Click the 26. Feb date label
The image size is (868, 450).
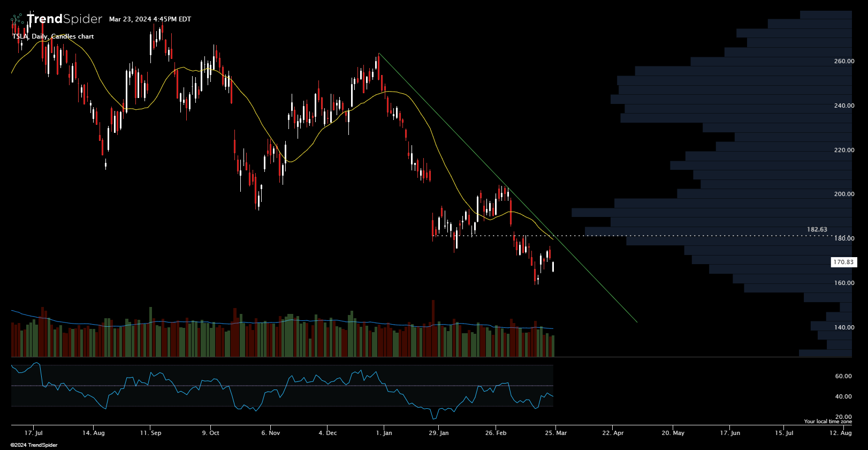(x=496, y=433)
